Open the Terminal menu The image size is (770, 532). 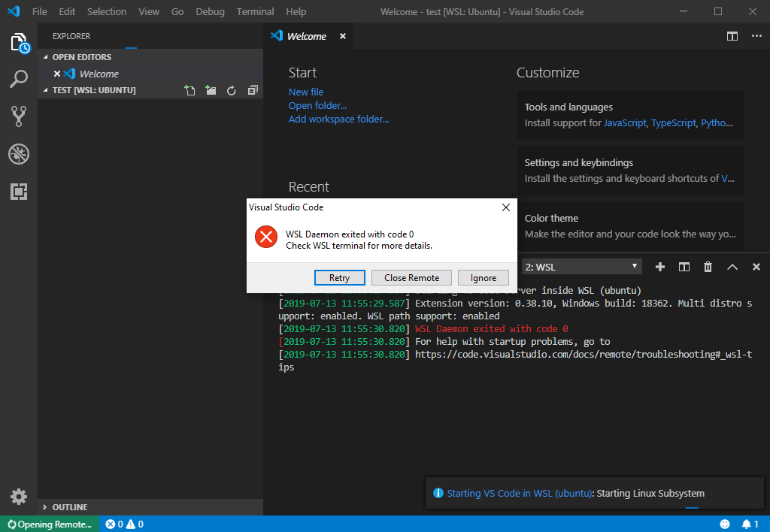255,11
